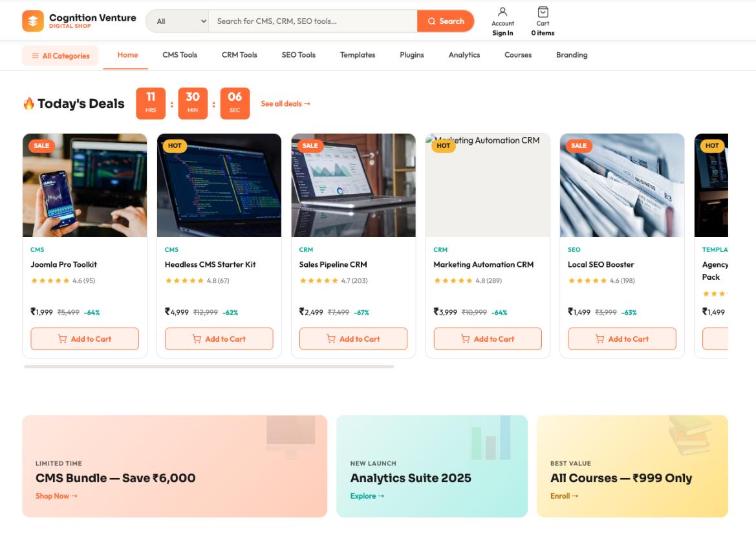756x535 pixels.
Task: Open the Analytics nav item
Action: pyautogui.click(x=464, y=55)
